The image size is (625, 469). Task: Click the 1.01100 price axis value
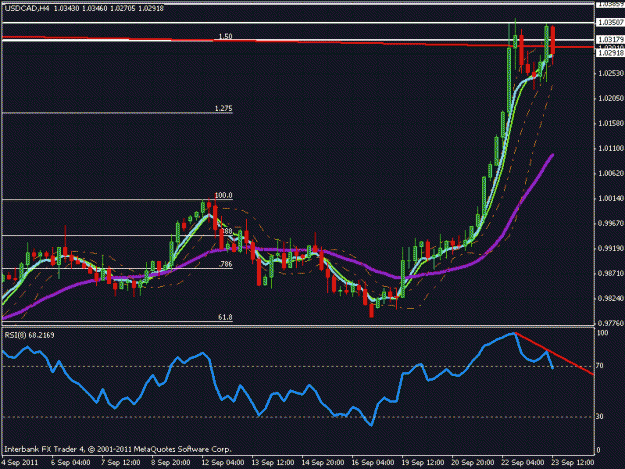tap(611, 148)
